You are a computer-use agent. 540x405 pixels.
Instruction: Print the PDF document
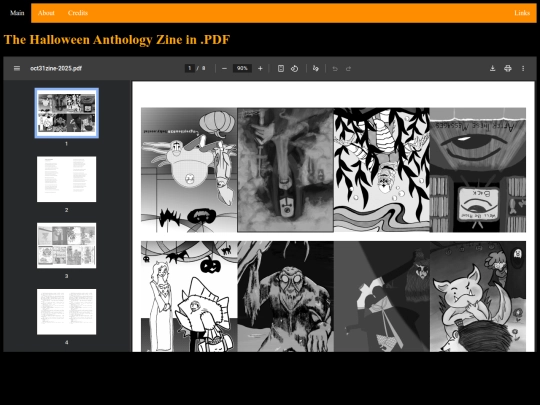(508, 68)
